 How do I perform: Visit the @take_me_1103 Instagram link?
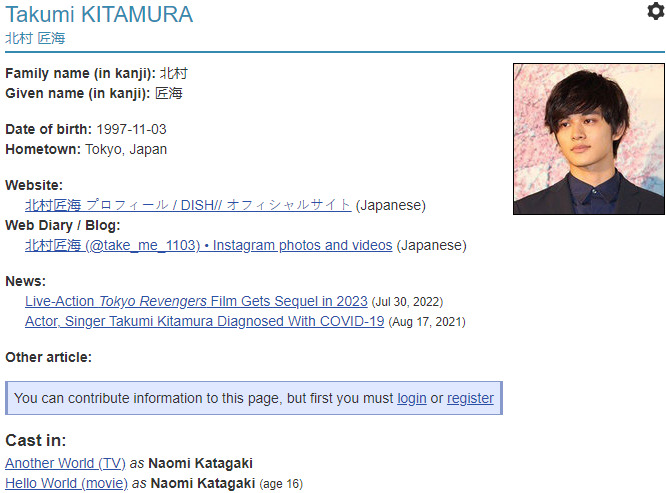click(x=208, y=245)
